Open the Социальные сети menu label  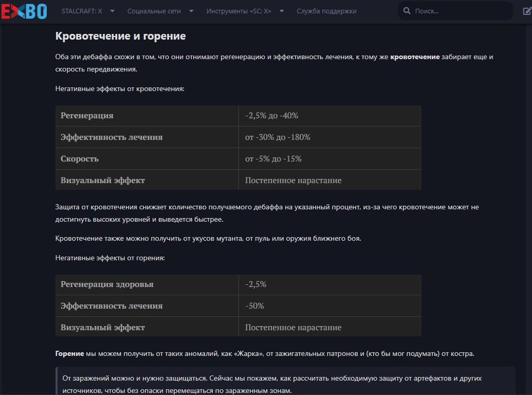coord(154,11)
